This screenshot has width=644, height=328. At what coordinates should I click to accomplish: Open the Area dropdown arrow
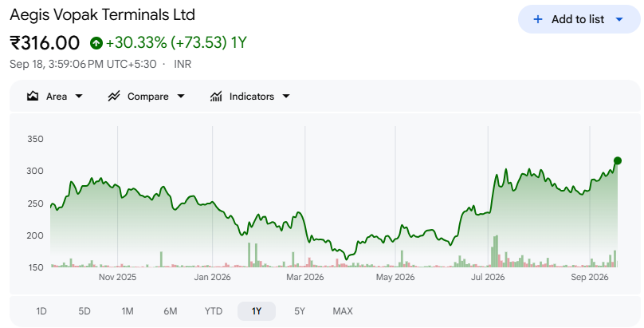coord(79,97)
